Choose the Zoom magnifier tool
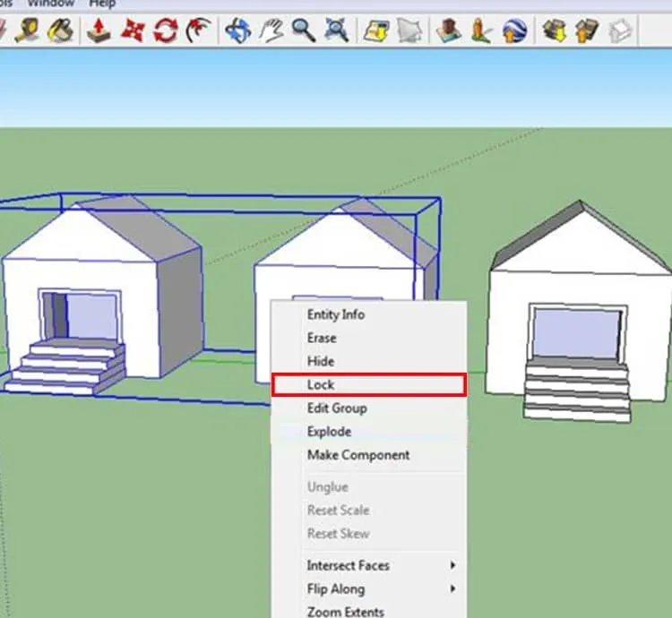The image size is (672, 618). point(304,30)
